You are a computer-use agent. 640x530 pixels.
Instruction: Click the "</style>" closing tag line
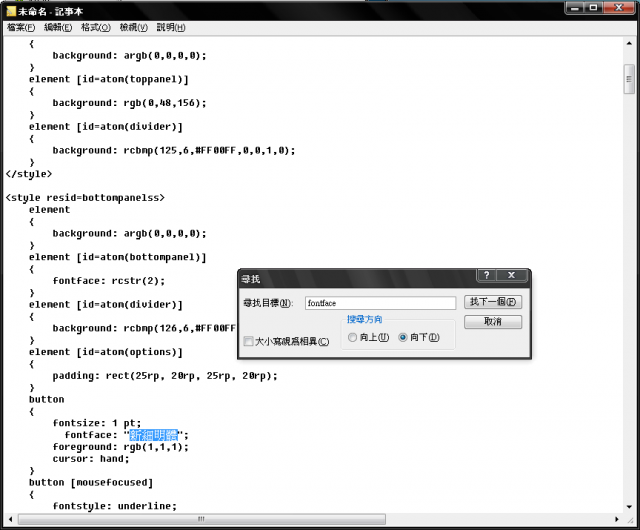pyautogui.click(x=29, y=174)
